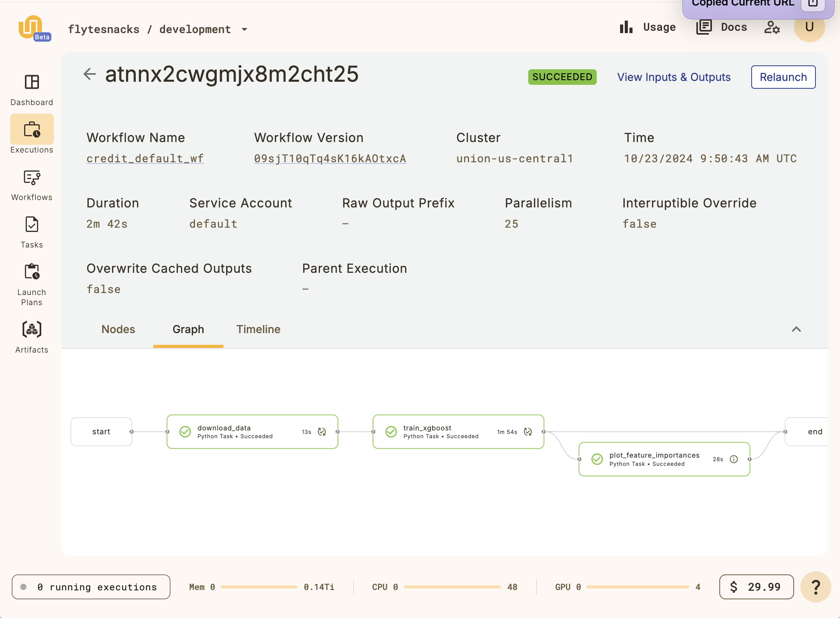Open the Artifacts sidebar icon
This screenshot has height=618, width=840.
(x=32, y=330)
